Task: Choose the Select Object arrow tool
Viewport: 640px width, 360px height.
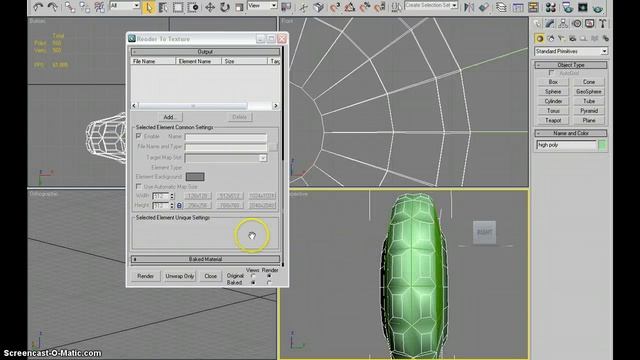Action: click(149, 7)
